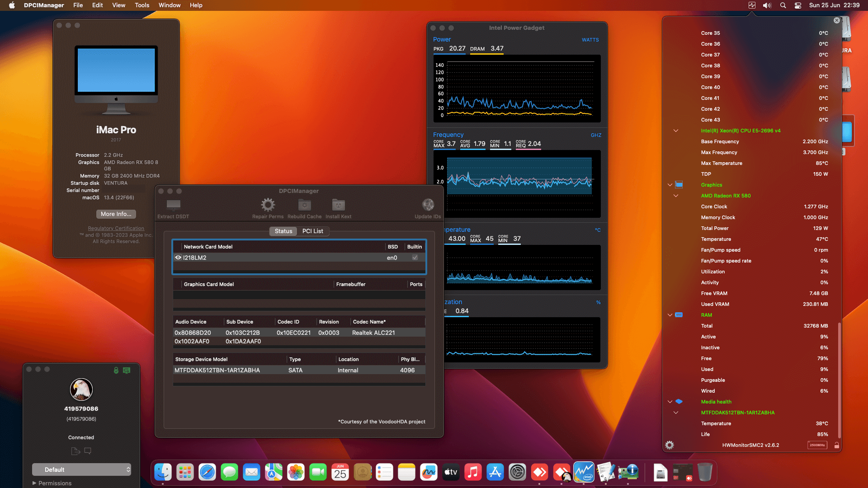Click the Update IDs icon
This screenshot has width=868, height=488.
[427, 205]
